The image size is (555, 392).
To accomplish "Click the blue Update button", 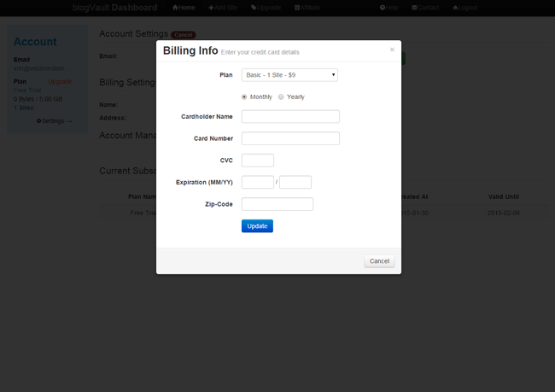I will click(x=257, y=226).
